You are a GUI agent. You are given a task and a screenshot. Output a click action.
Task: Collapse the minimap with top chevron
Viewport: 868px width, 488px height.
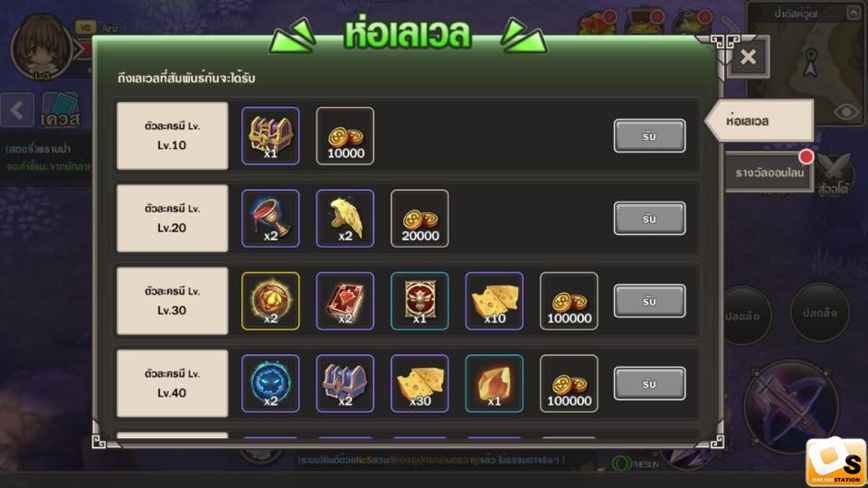854,13
